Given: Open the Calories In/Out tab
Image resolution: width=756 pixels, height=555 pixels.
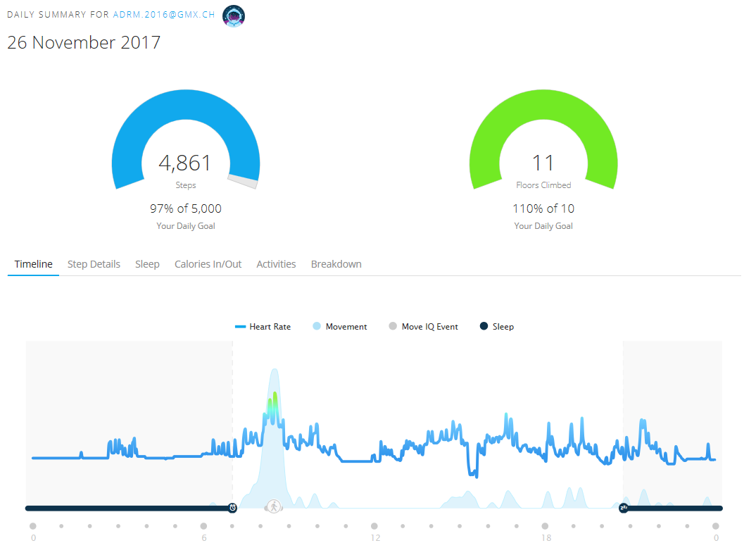Looking at the screenshot, I should (208, 264).
